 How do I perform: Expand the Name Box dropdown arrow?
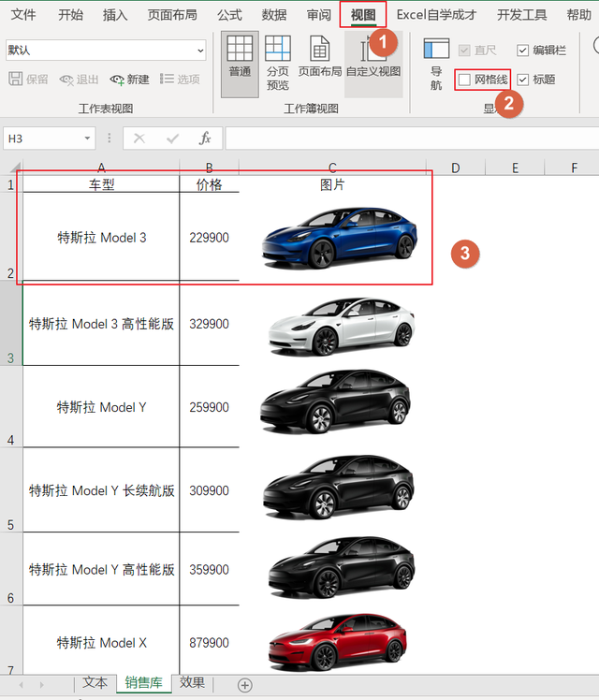click(x=87, y=139)
